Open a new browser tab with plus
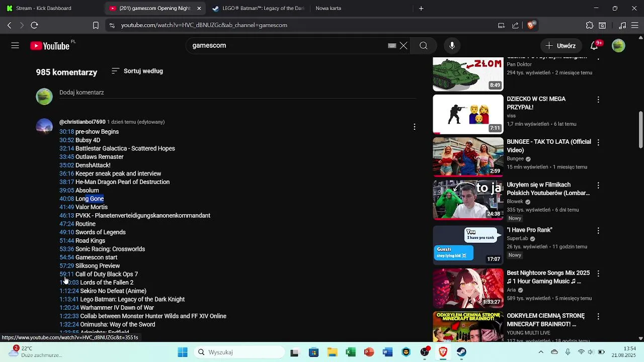The height and width of the screenshot is (362, 644). pyautogui.click(x=421, y=8)
